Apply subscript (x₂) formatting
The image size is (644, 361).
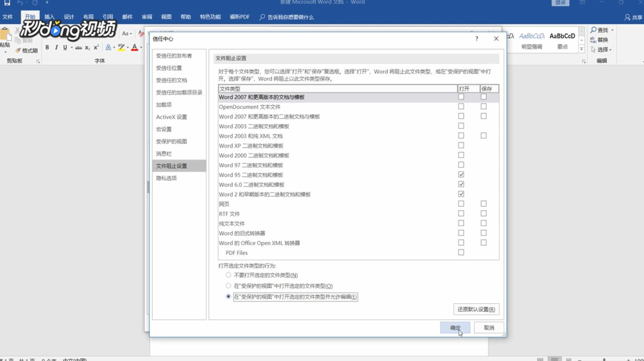(87, 48)
